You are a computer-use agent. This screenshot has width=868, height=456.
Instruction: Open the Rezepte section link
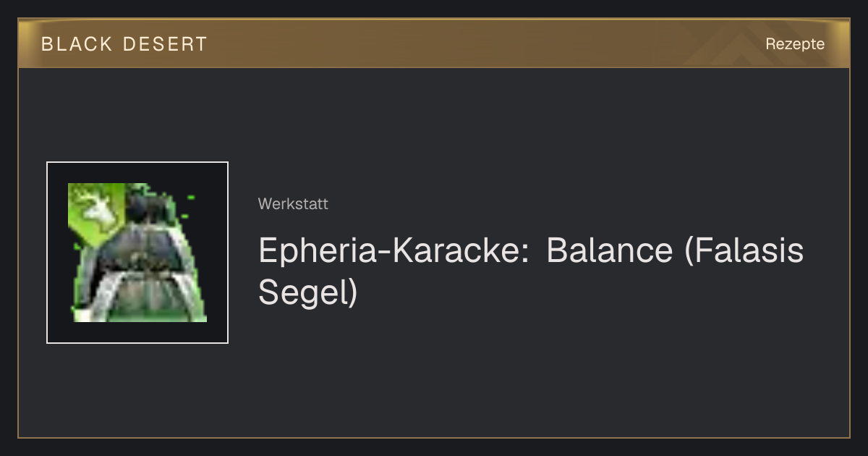(795, 44)
